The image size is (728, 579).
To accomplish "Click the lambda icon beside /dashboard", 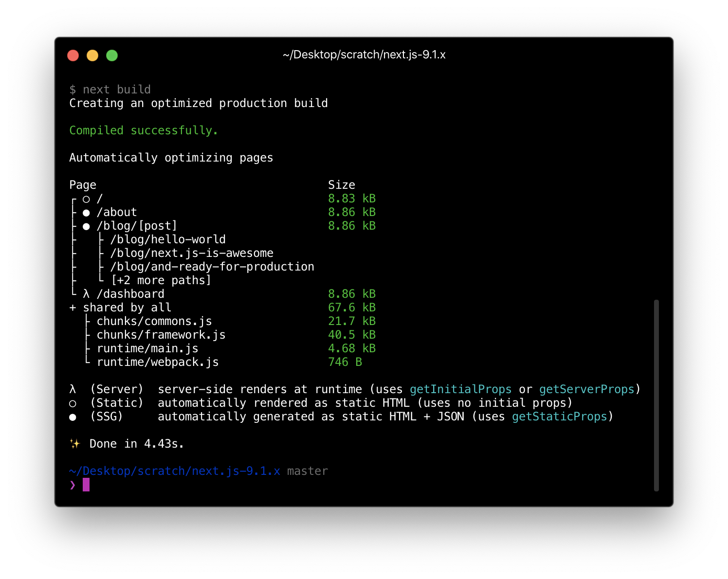I will (x=86, y=294).
